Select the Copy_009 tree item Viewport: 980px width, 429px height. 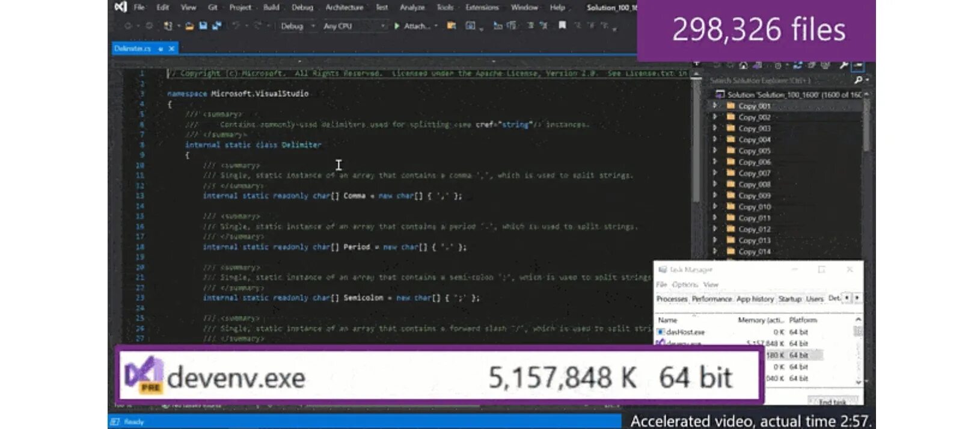(x=755, y=196)
